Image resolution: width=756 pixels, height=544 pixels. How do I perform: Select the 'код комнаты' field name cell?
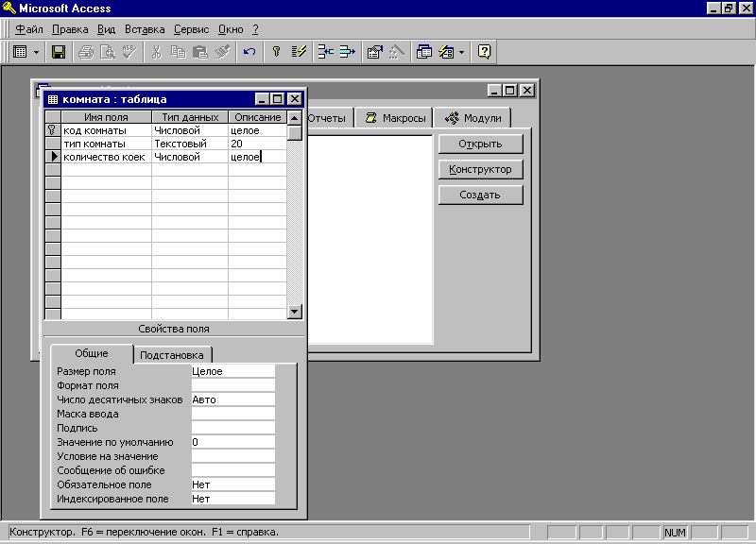click(x=106, y=130)
